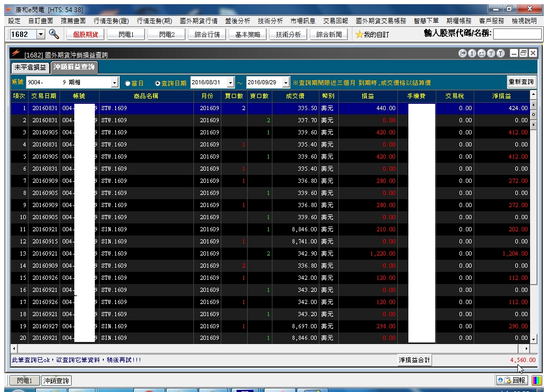Click 8,697.00 price in row 19
Screen dimensions: 548x392
(x=305, y=326)
